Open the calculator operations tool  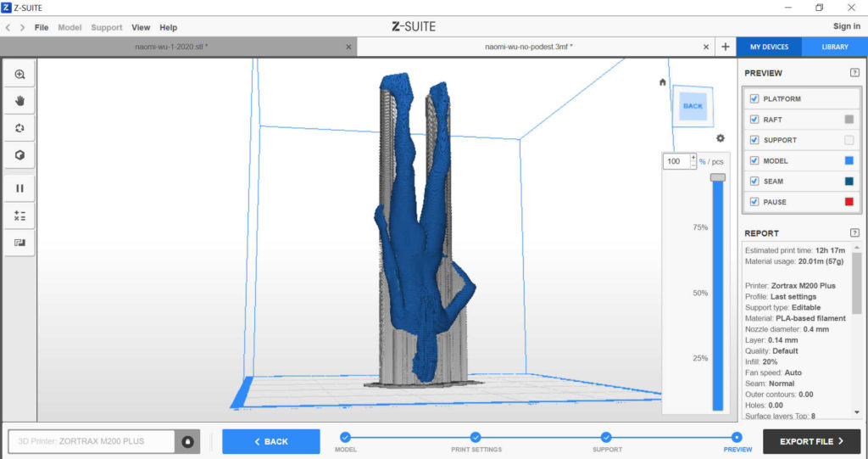point(20,216)
